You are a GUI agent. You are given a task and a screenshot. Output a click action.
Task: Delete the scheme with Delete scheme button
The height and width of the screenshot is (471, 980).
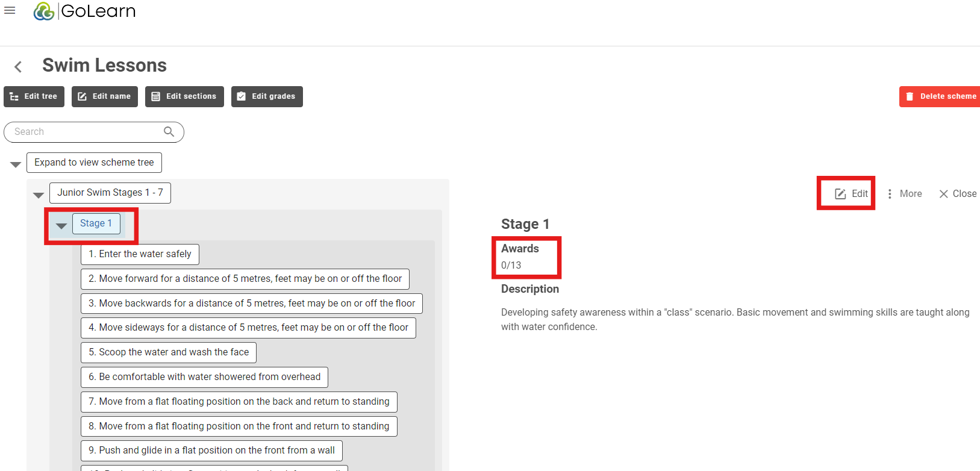click(940, 96)
